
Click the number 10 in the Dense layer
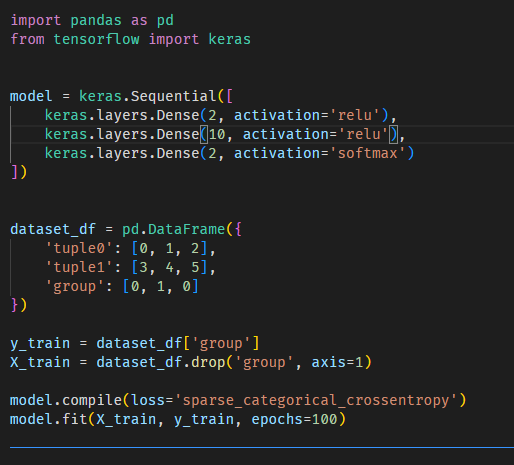[x=217, y=134]
